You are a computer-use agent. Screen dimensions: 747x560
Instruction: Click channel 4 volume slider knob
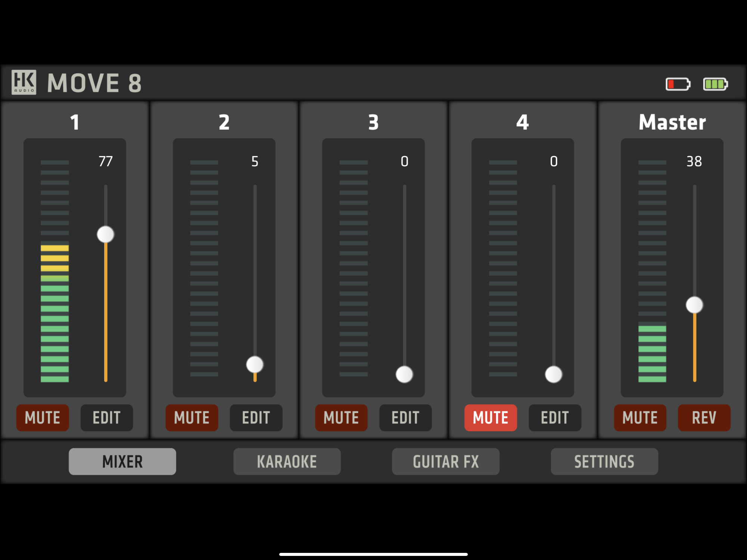[x=554, y=374]
